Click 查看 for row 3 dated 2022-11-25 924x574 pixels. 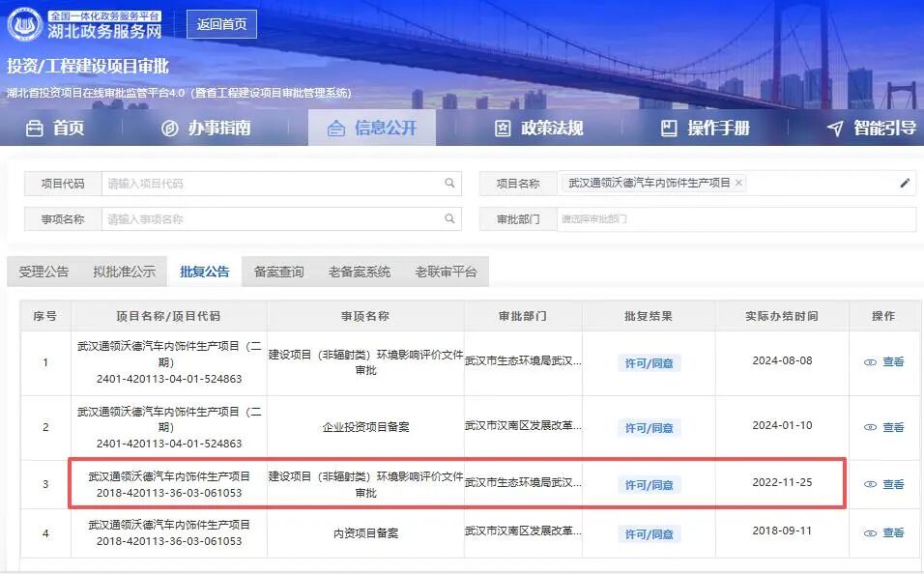tap(884, 484)
